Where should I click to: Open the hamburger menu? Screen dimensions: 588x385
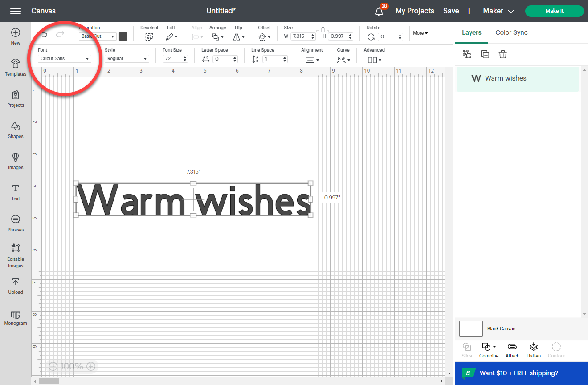(x=15, y=11)
